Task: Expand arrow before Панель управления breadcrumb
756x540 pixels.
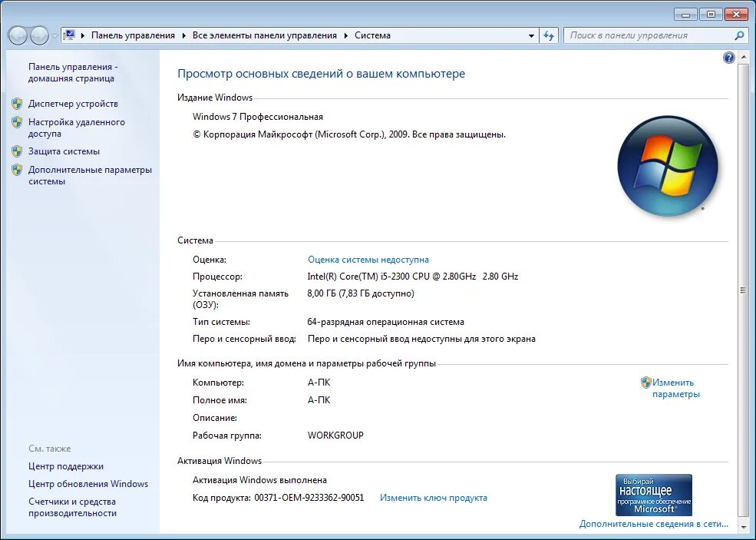Action: 83,35
